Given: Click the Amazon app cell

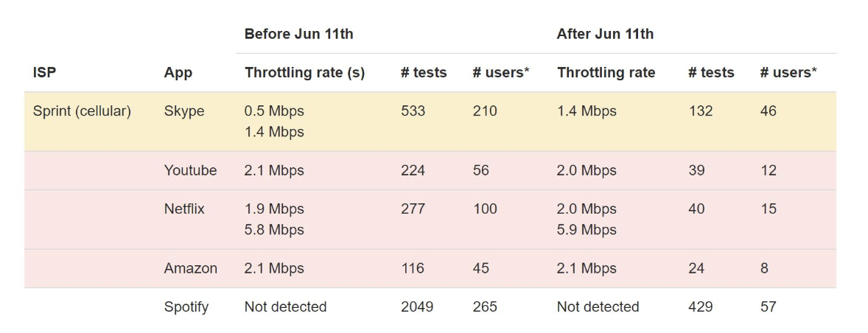Looking at the screenshot, I should [x=190, y=268].
